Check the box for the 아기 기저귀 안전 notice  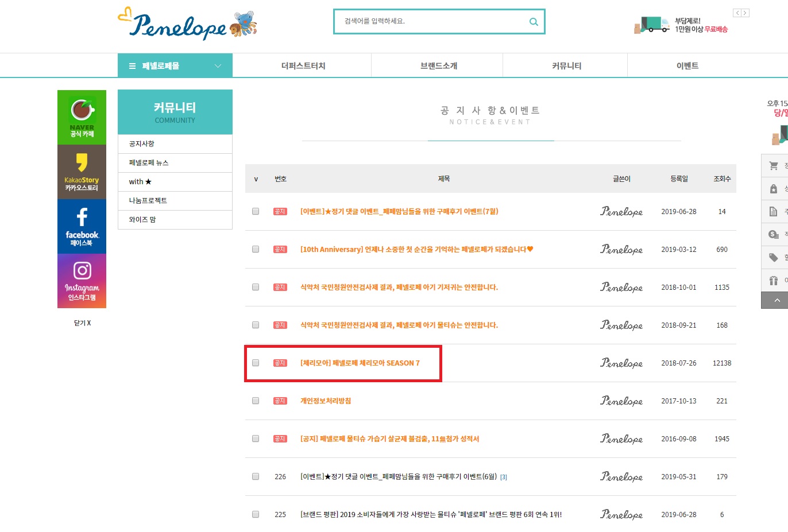256,287
